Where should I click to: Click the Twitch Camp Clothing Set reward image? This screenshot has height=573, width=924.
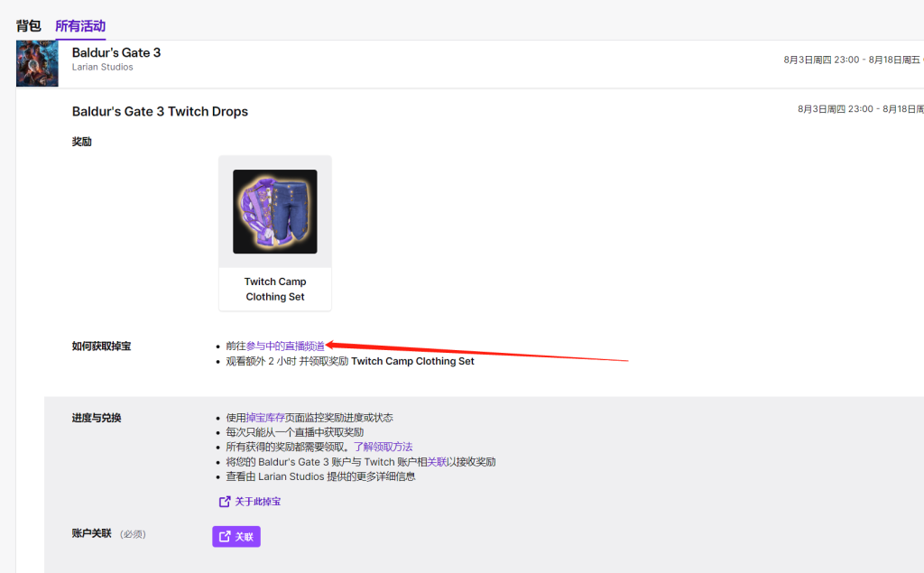coord(274,212)
